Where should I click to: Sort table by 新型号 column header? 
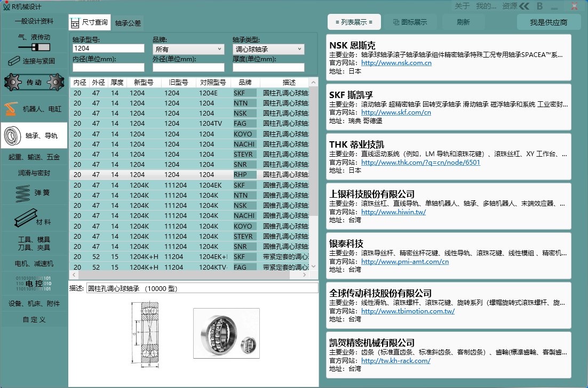[x=144, y=83]
